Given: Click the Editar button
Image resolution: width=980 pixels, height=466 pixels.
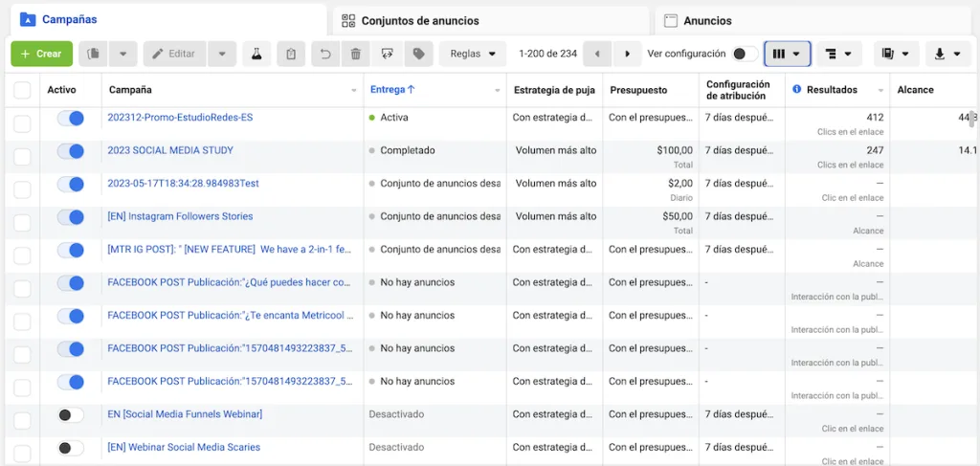Looking at the screenshot, I should pyautogui.click(x=175, y=54).
